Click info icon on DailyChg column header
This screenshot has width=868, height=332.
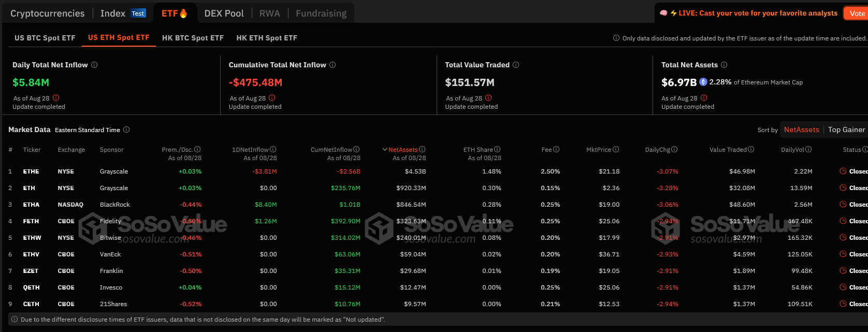point(674,149)
